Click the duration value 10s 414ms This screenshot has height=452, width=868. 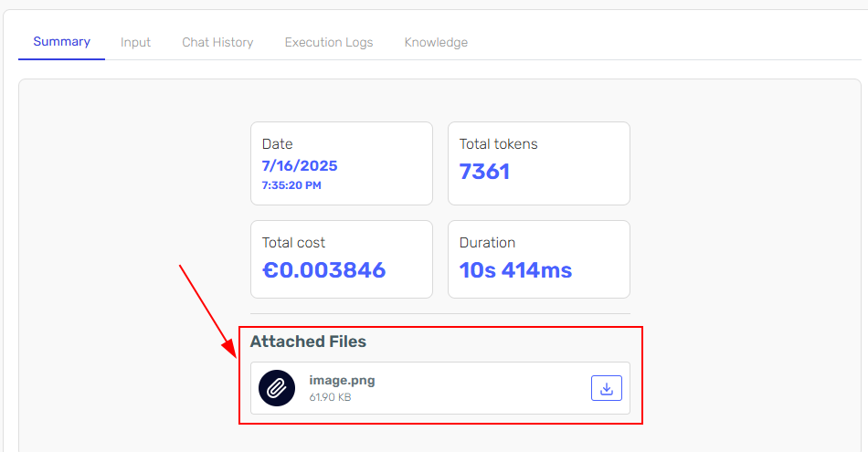tap(515, 270)
